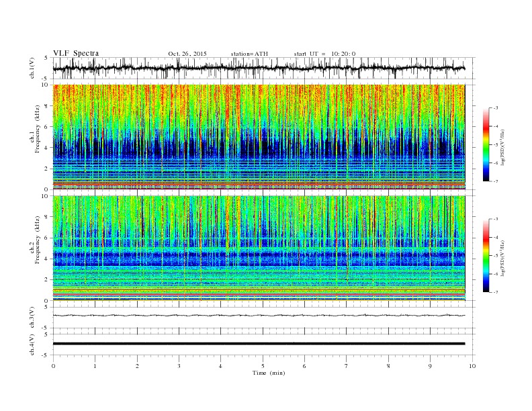Screen dimensions: 532x411
Task: Click the '-7' label on ch.2 color bar
Action: click(496, 292)
